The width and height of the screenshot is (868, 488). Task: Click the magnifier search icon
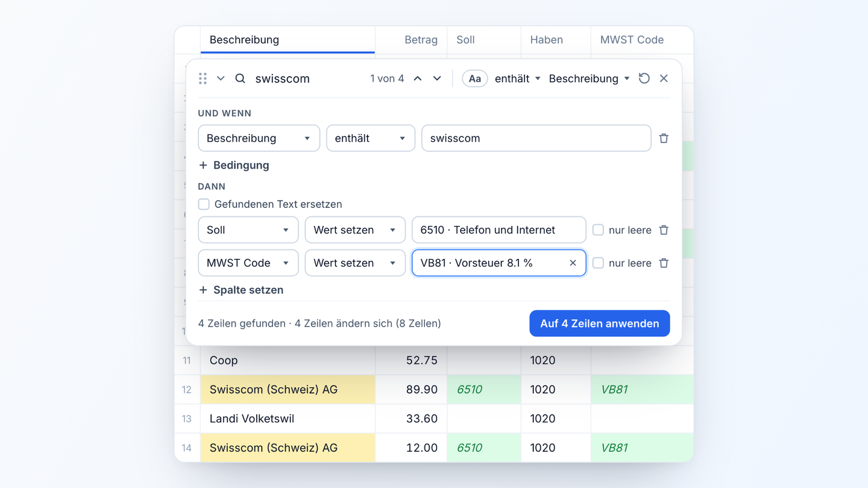tap(240, 78)
